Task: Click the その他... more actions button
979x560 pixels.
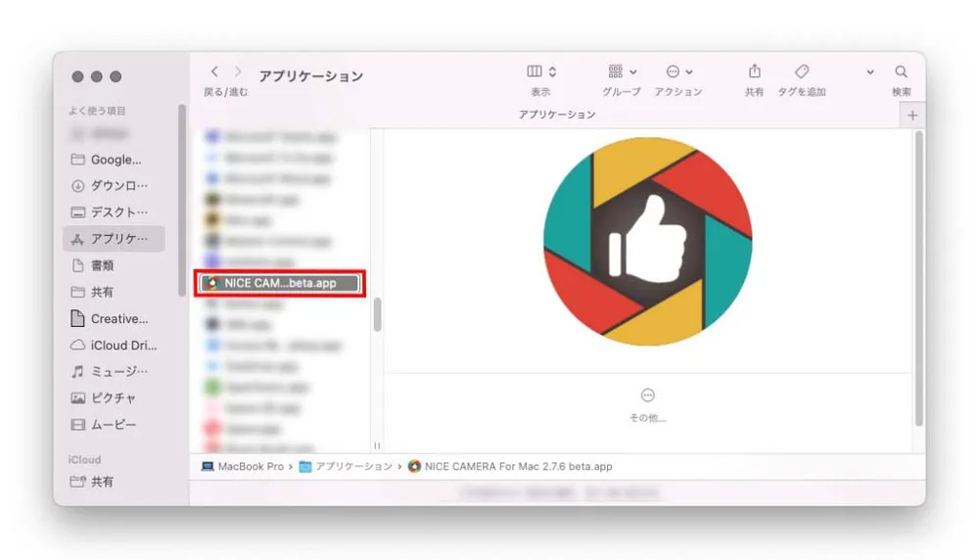Action: (647, 404)
